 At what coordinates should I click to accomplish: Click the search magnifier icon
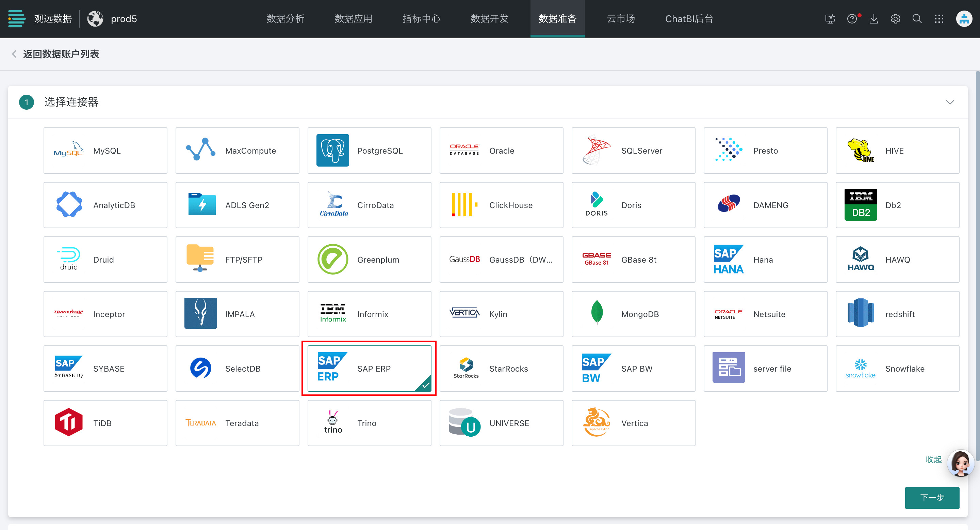click(x=917, y=19)
